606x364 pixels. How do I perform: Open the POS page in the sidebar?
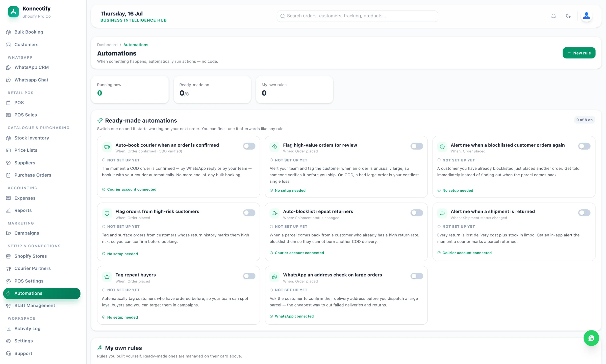pos(42,103)
